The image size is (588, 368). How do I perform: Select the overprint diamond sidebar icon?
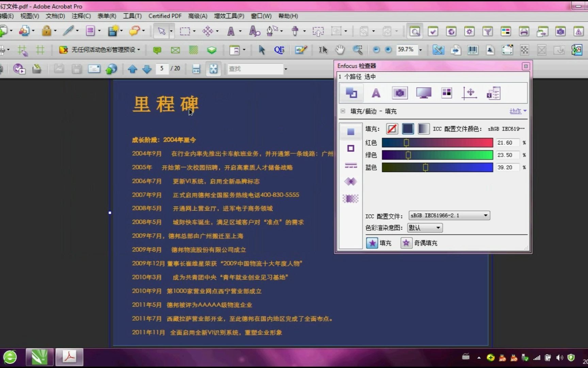point(350,181)
